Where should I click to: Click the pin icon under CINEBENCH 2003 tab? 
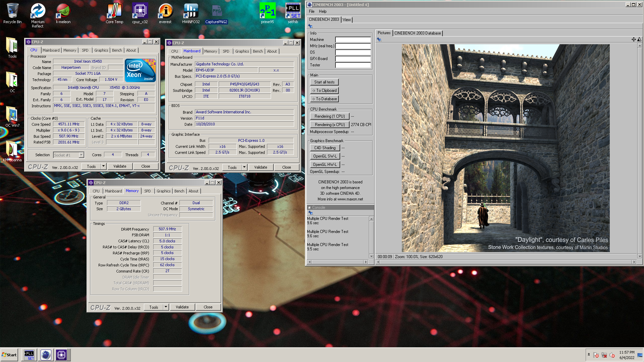[310, 26]
